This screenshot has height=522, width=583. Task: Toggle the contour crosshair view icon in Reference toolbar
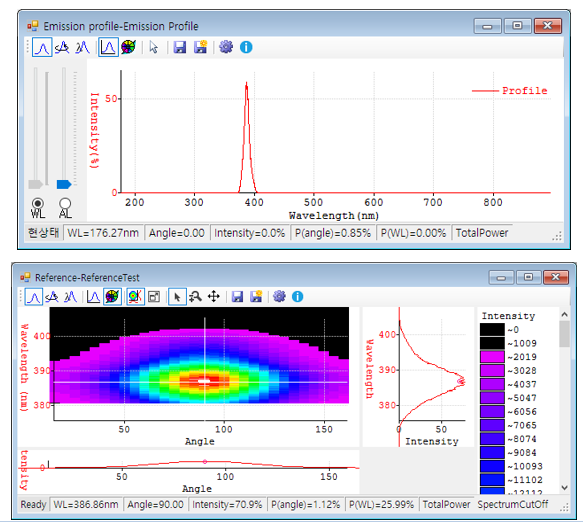pos(135,297)
